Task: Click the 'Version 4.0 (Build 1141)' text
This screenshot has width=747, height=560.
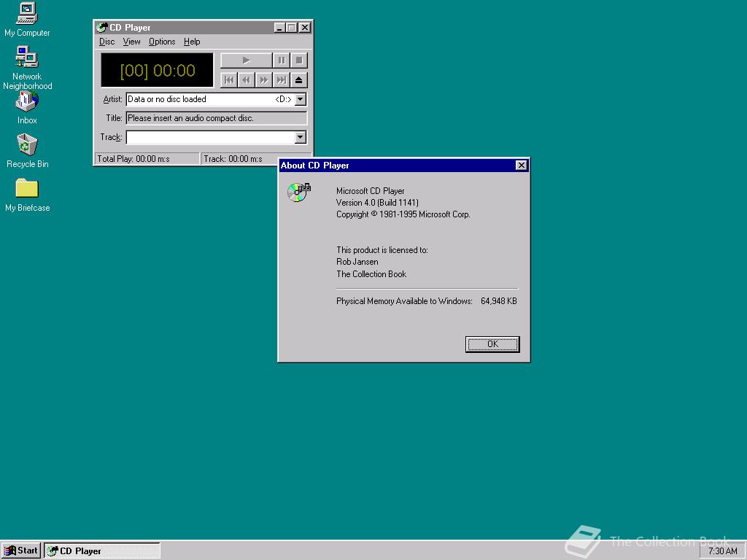Action: (x=377, y=203)
